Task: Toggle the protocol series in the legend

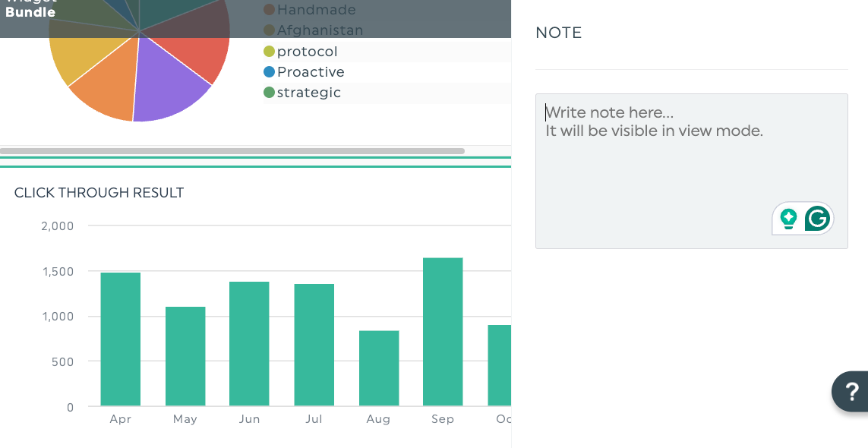Action: tap(308, 51)
